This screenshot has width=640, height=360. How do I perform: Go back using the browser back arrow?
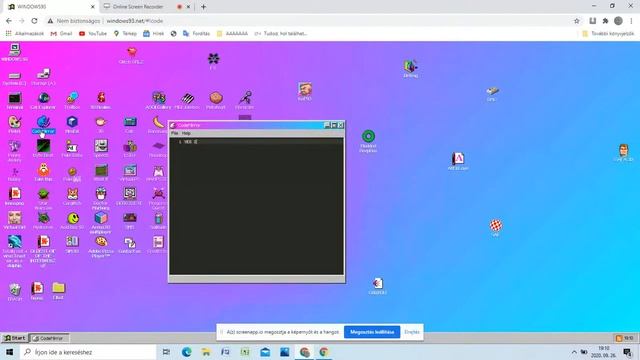pyautogui.click(x=9, y=20)
